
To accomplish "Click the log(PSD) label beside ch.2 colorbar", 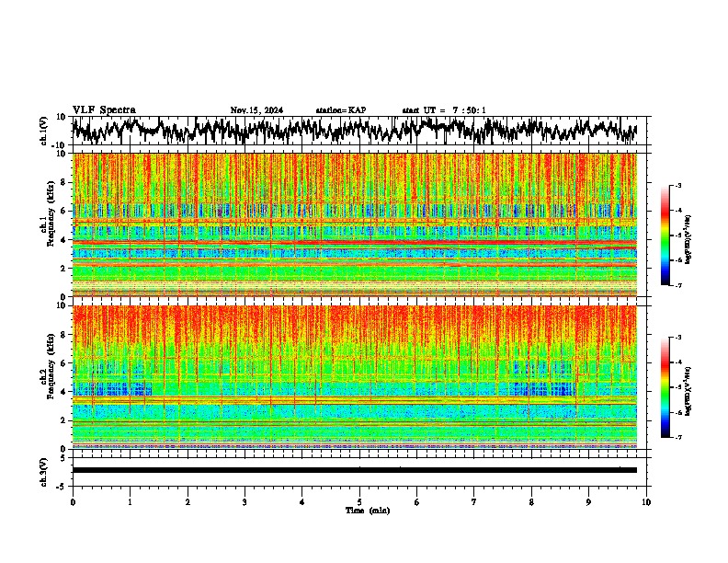I will click(688, 391).
